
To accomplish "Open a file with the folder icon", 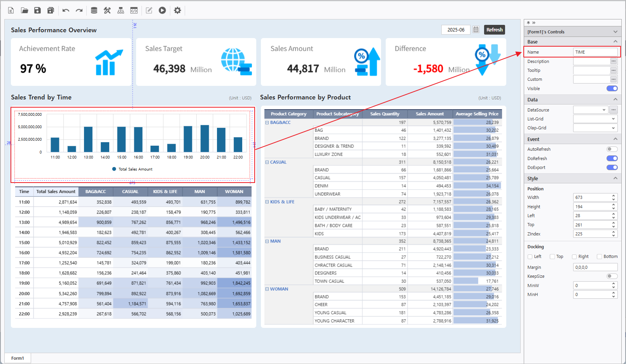I will tap(24, 10).
